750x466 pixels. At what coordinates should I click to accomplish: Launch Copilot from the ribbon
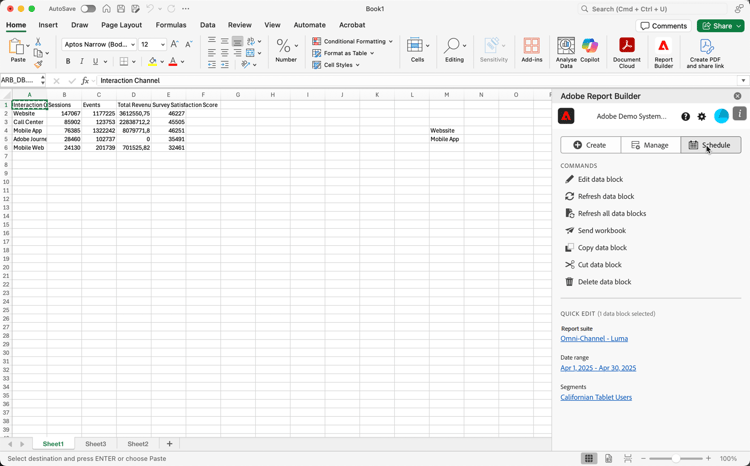click(589, 50)
